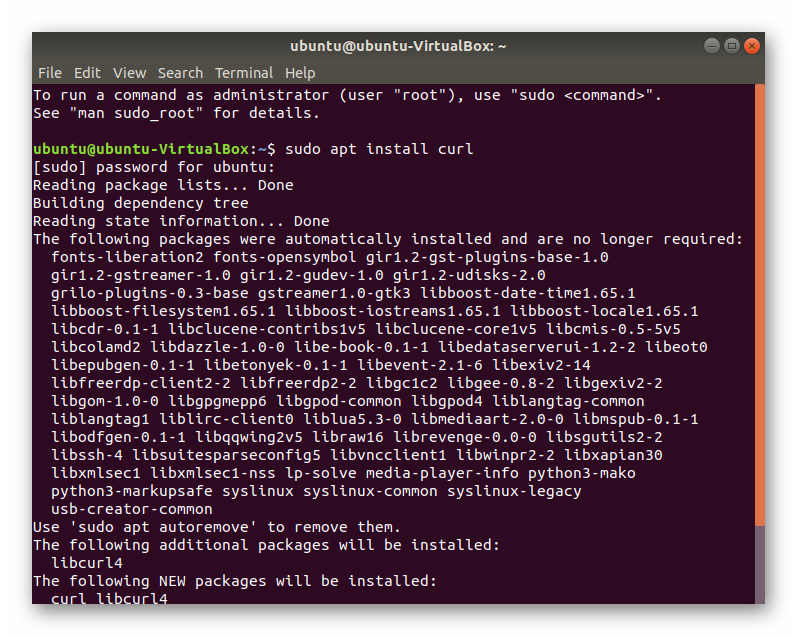Open the Search menu
797x636 pixels.
point(180,73)
